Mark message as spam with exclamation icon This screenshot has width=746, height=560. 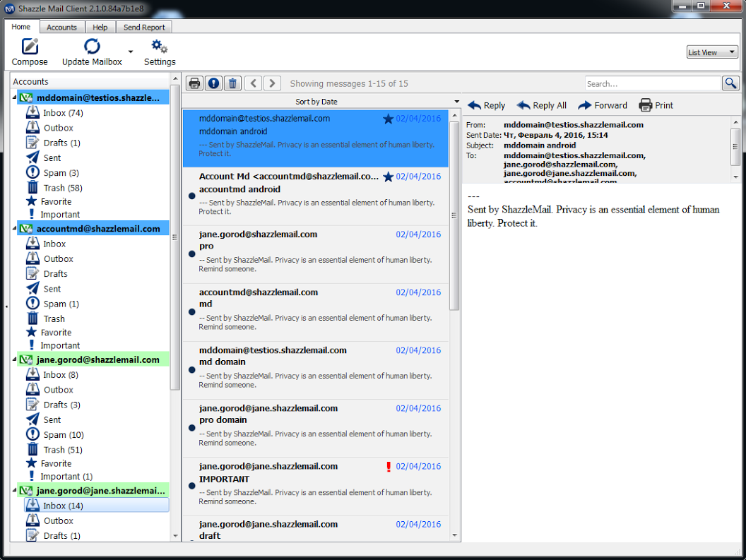tap(213, 83)
